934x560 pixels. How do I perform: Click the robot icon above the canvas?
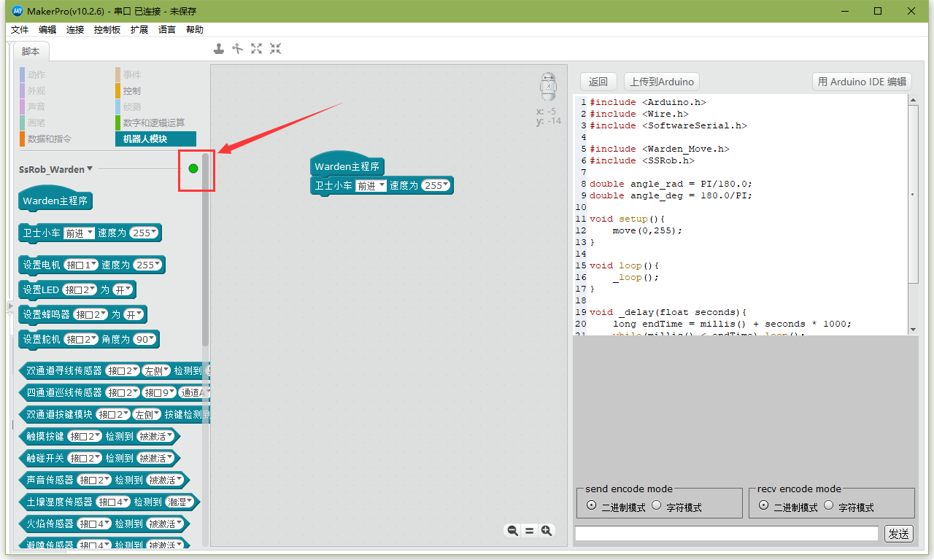click(548, 87)
